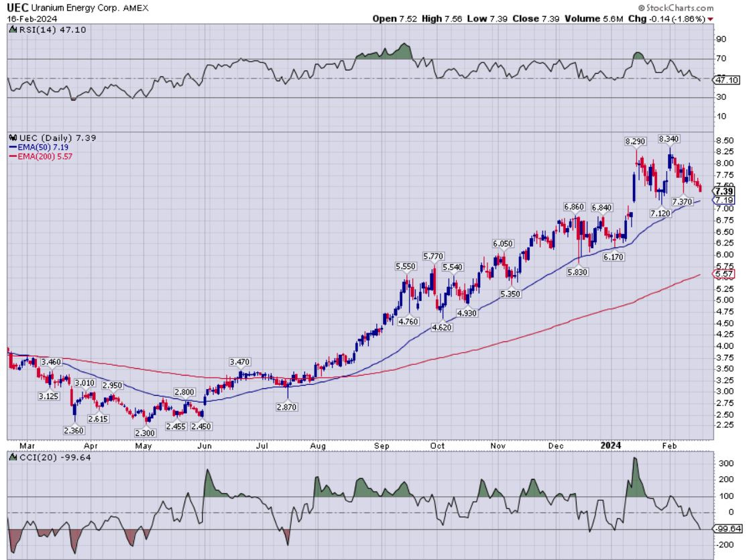The width and height of the screenshot is (753, 560).
Task: Click the -99.64 CCI tag on axis
Action: tap(728, 528)
